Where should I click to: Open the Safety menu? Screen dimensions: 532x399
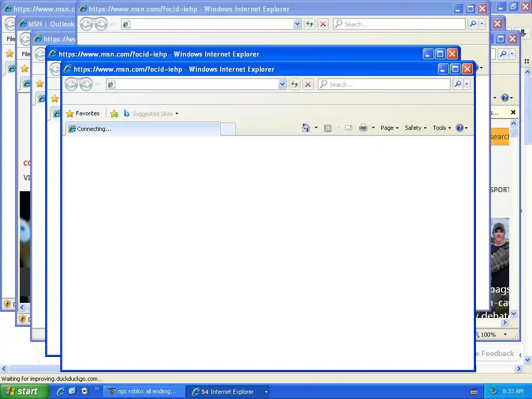click(x=416, y=128)
